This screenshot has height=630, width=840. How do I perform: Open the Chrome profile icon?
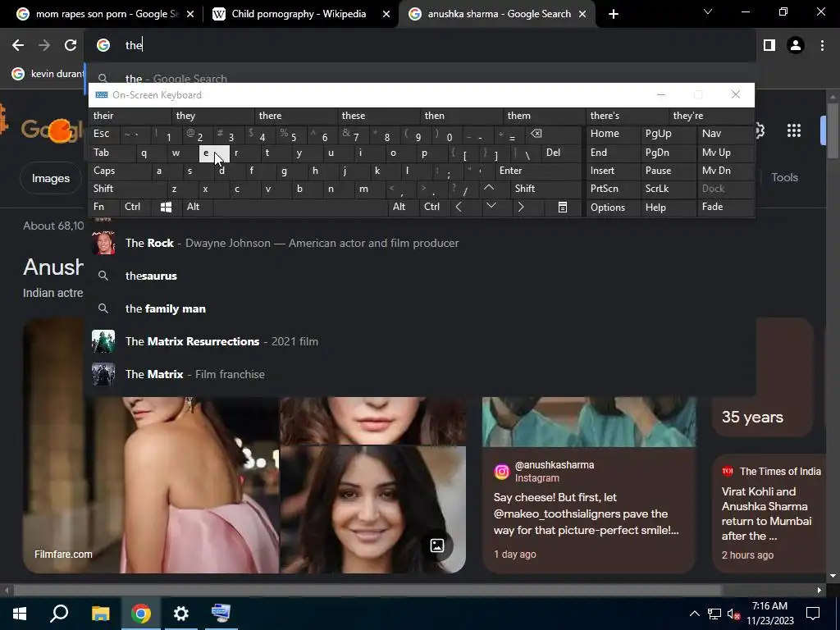click(796, 46)
